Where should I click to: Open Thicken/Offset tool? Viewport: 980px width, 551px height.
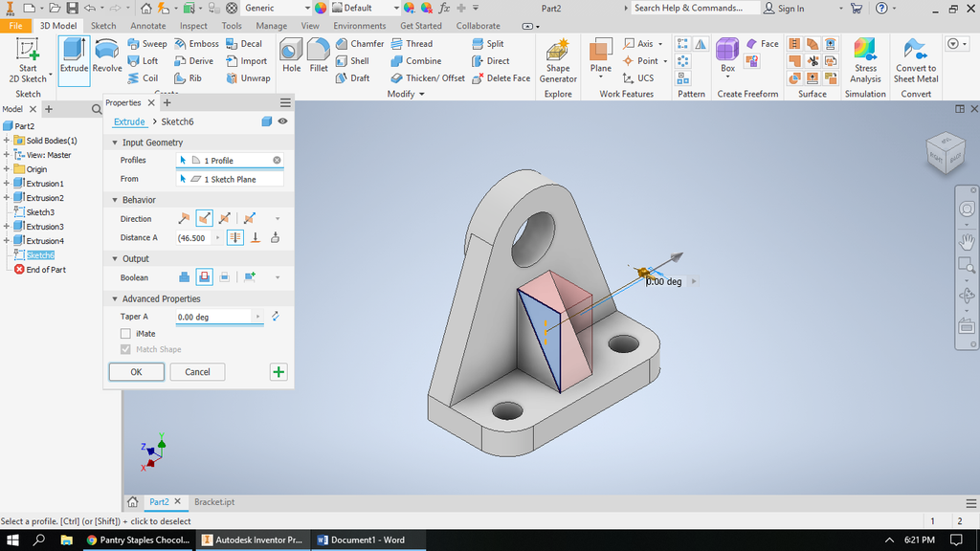coord(428,78)
